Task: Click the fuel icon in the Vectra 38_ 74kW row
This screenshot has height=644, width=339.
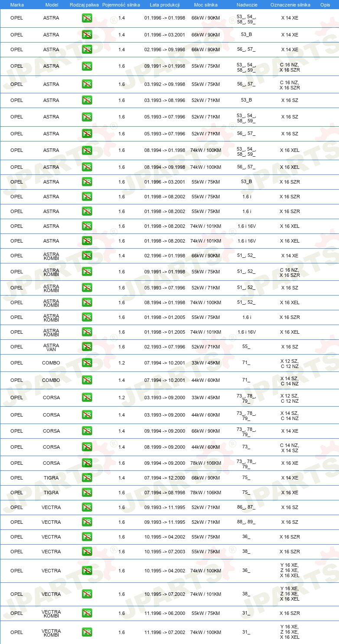Action: tap(87, 594)
